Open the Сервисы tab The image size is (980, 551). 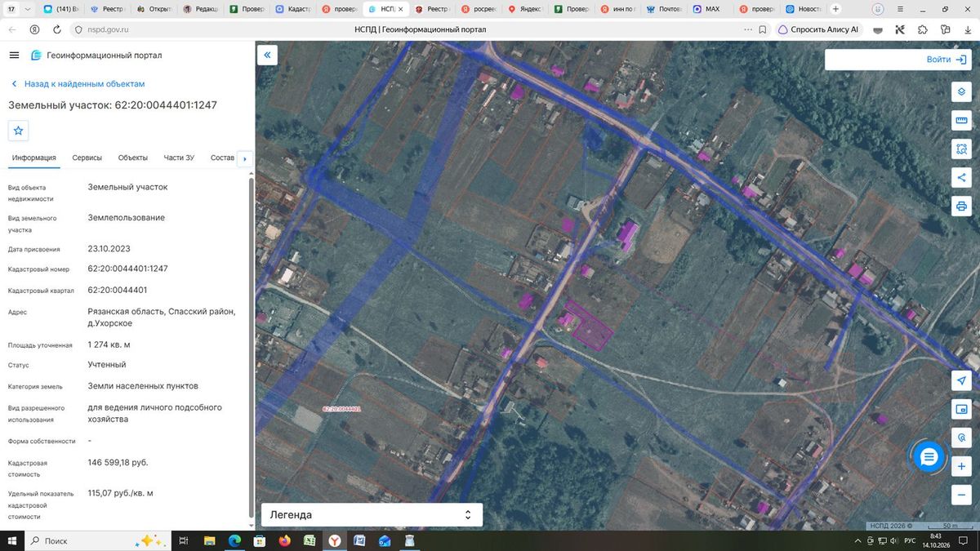(x=87, y=158)
